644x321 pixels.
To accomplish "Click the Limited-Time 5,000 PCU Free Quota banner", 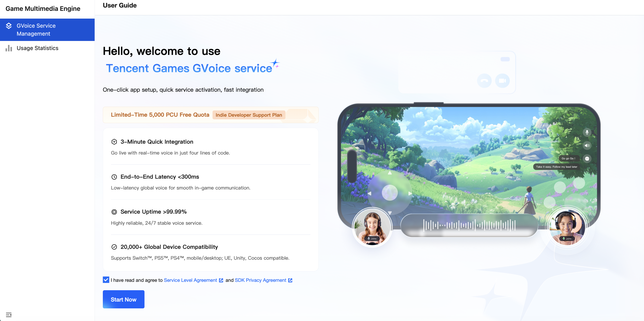I will [x=160, y=115].
